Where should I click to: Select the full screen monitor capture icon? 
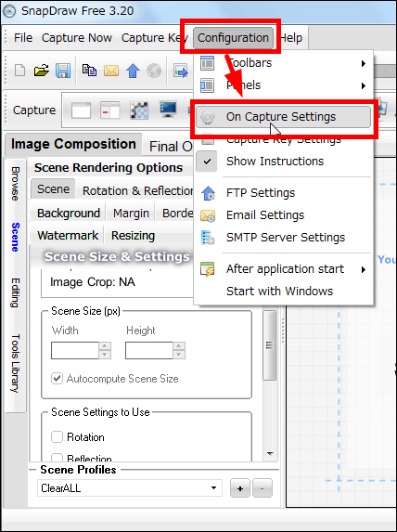point(169,110)
